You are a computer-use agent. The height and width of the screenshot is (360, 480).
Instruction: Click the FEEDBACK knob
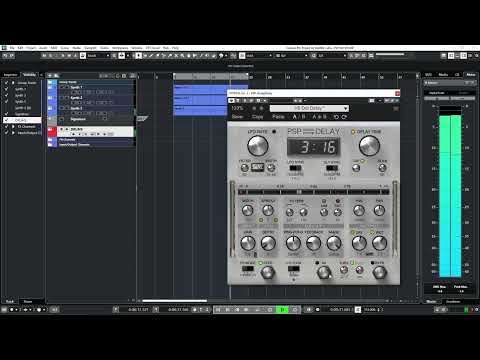pos(313,243)
